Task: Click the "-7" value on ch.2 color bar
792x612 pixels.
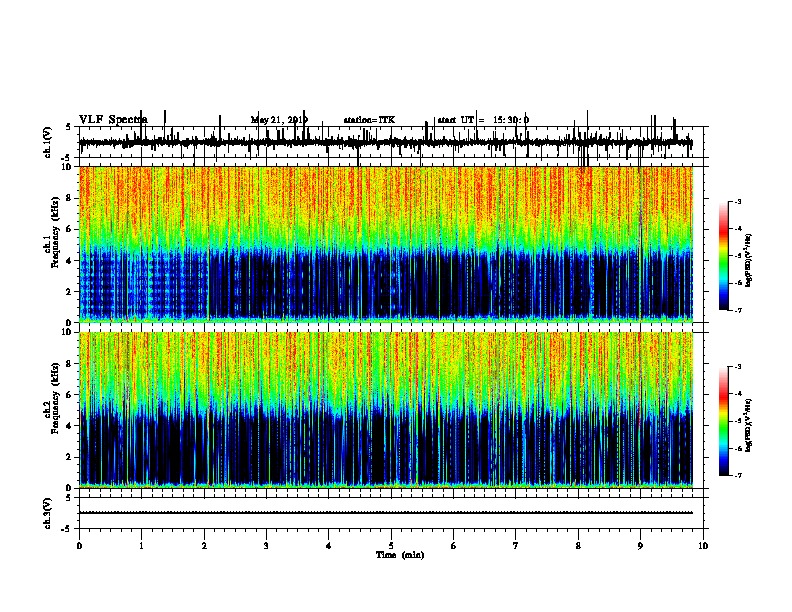Action: [738, 475]
